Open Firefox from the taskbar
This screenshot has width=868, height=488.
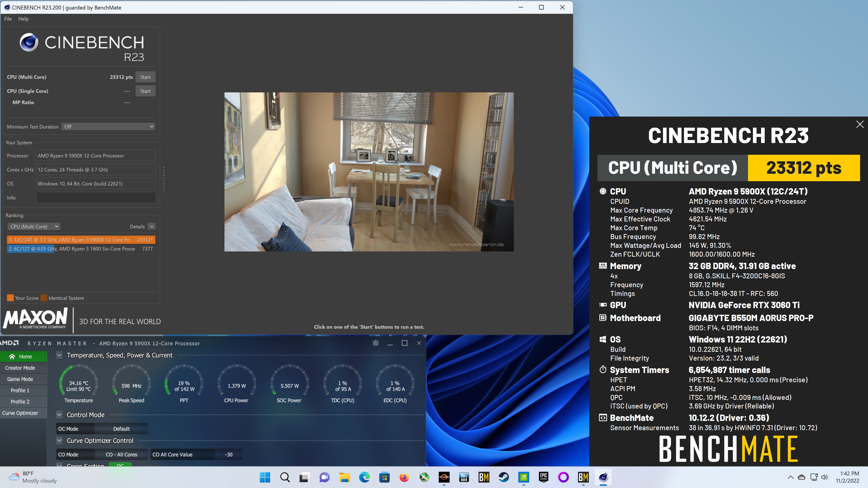(x=404, y=477)
